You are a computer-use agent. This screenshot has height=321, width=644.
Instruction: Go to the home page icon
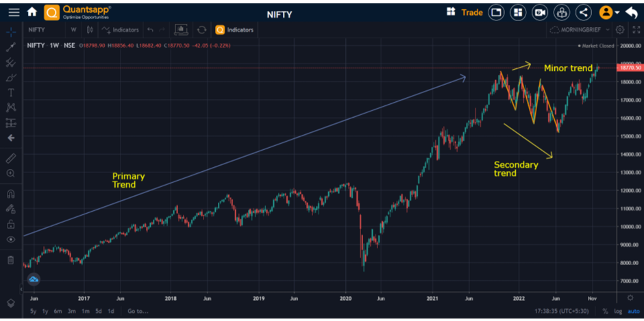coord(32,12)
